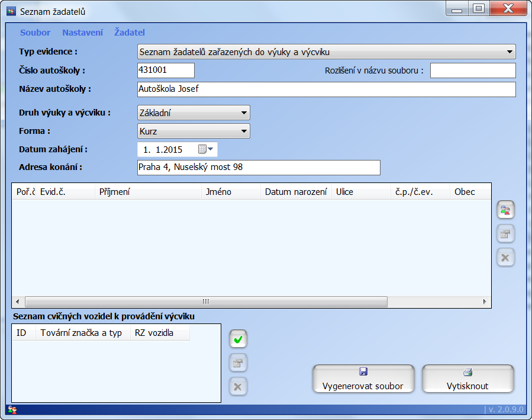Open the Žadatel menu

click(x=129, y=33)
